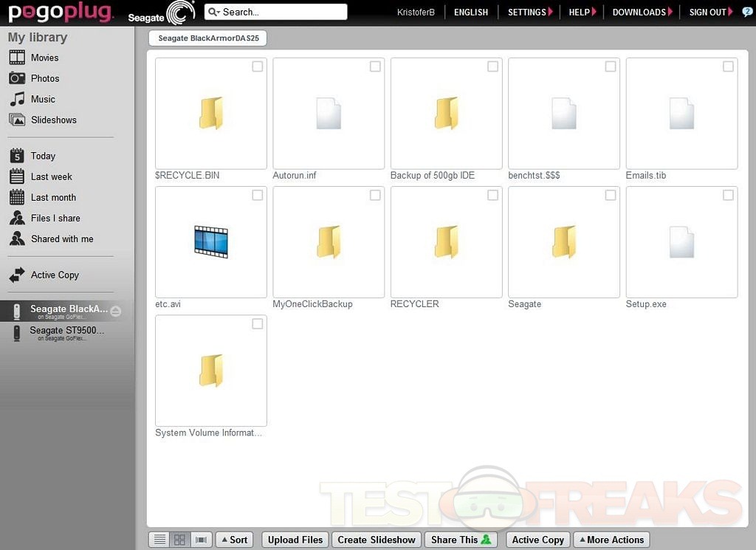
Task: Eject the Seagate BlackArmor drive
Action: point(116,311)
